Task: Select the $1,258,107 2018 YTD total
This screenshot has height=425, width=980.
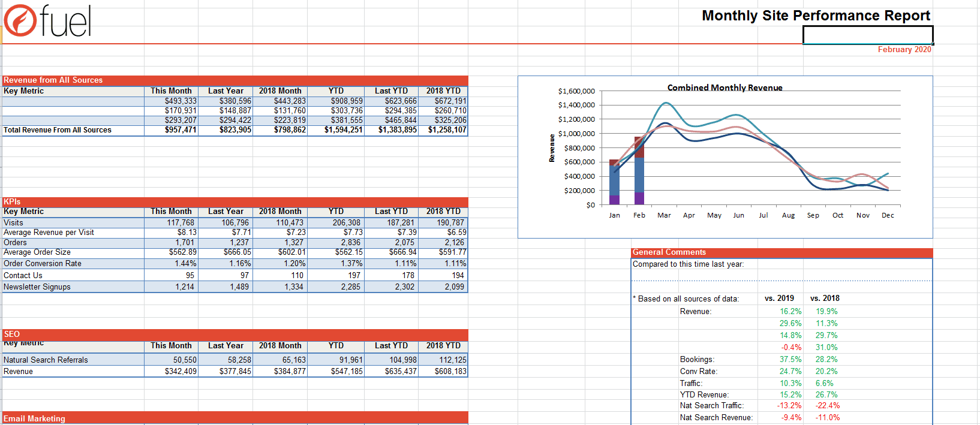Action: pos(447,130)
